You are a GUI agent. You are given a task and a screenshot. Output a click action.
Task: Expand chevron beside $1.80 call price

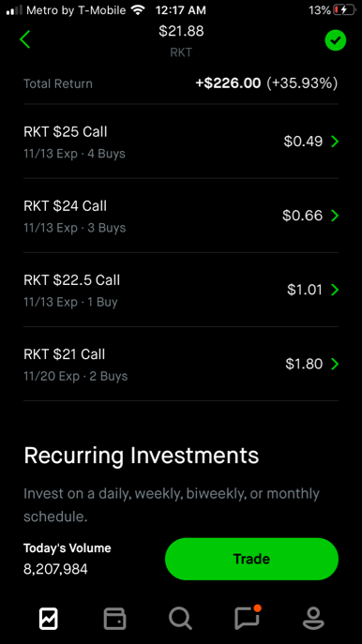335,364
